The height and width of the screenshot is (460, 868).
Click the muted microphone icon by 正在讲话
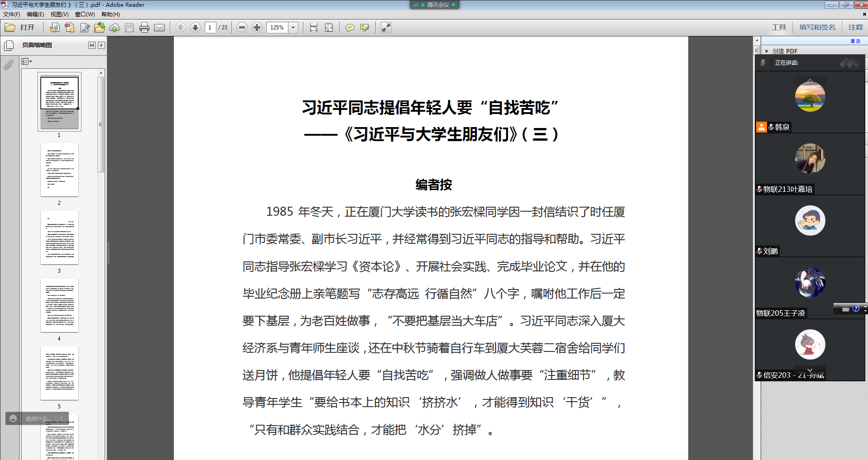point(763,62)
